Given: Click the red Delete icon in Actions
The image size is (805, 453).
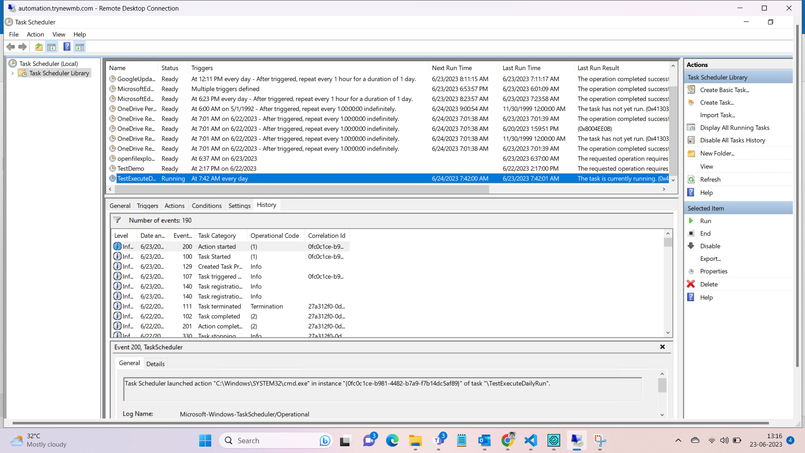Looking at the screenshot, I should [x=691, y=284].
